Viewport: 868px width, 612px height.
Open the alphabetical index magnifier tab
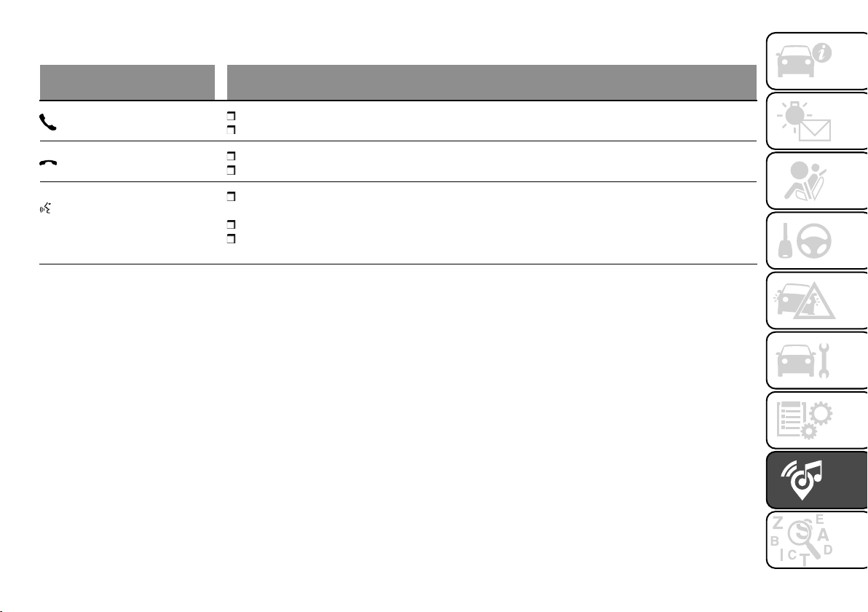[x=816, y=540]
